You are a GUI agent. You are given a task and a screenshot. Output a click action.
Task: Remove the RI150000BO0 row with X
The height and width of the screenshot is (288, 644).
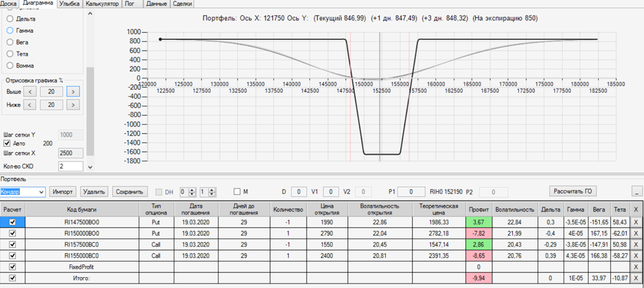[636, 233]
